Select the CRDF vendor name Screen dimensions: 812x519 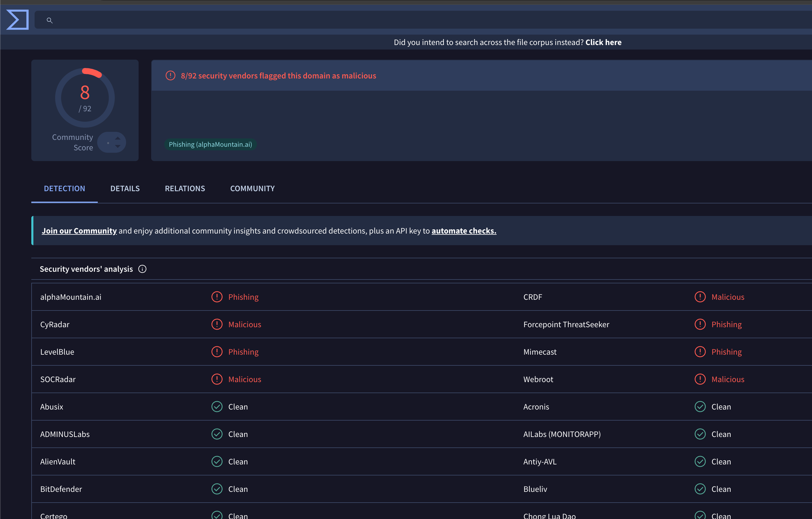point(532,297)
